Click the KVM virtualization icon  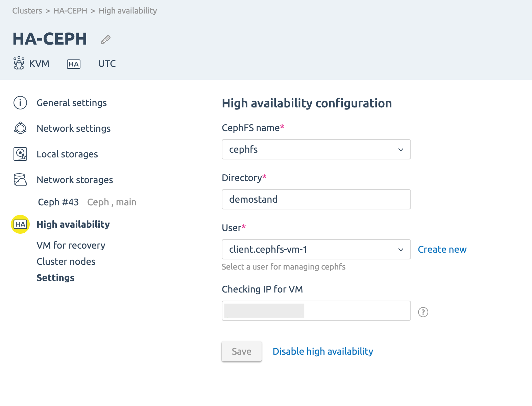pos(19,63)
